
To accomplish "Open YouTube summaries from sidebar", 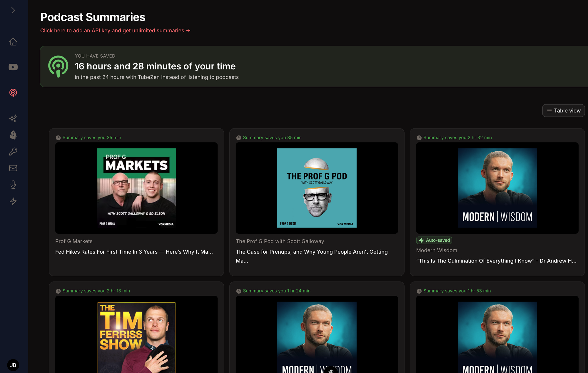I will pyautogui.click(x=13, y=67).
